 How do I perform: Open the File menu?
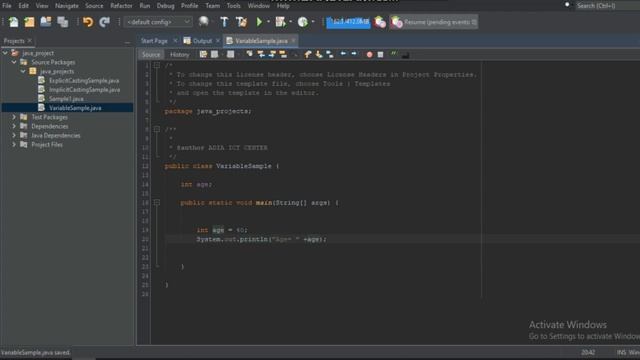pos(7,6)
